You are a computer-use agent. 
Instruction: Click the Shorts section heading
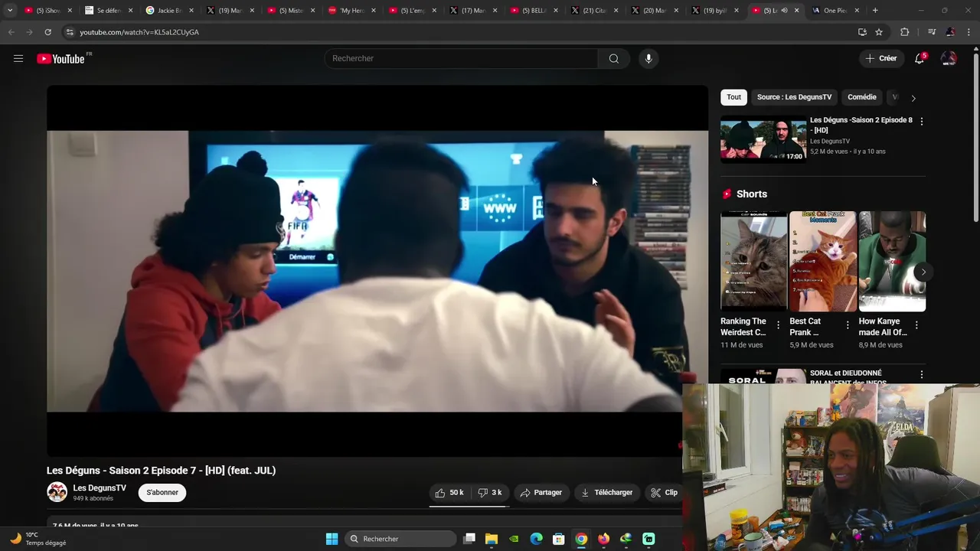pos(751,194)
